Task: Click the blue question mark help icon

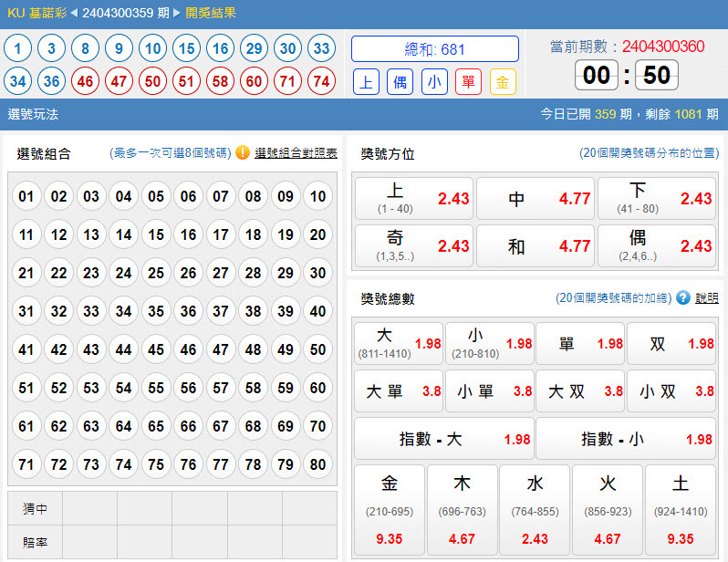Action: 683,298
